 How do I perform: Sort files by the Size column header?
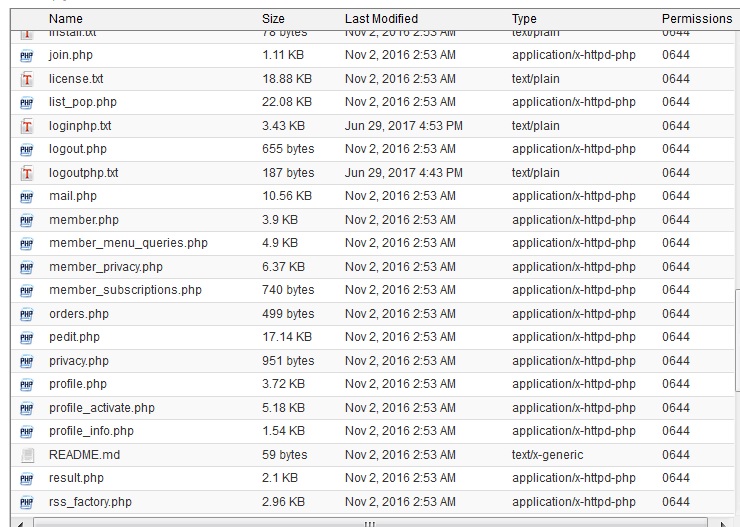point(273,18)
